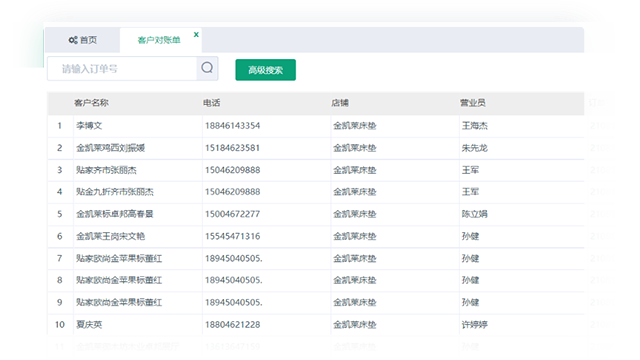640x360 pixels.
Task: Click row number 2 cell
Action: pyautogui.click(x=60, y=148)
